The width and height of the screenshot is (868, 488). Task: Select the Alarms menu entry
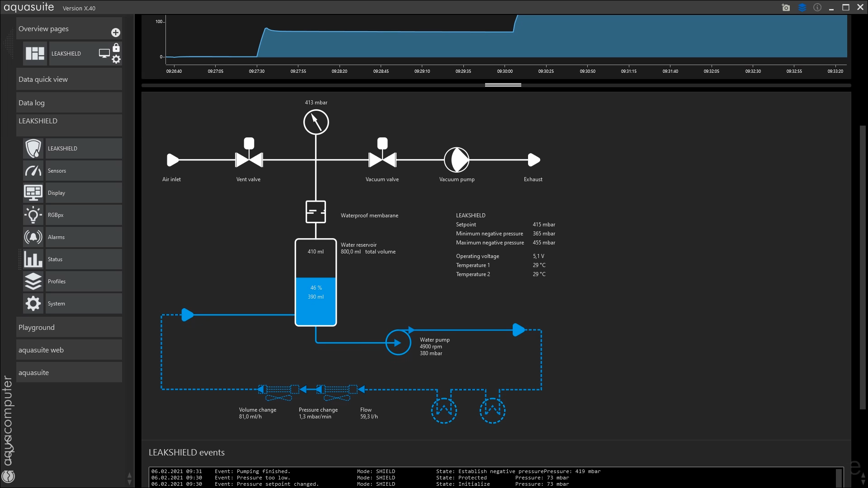84,237
